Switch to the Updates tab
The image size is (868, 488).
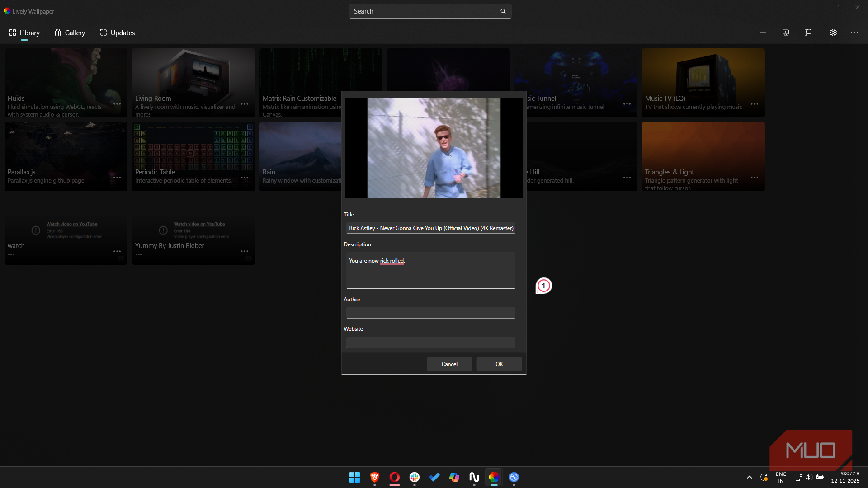pyautogui.click(x=117, y=33)
